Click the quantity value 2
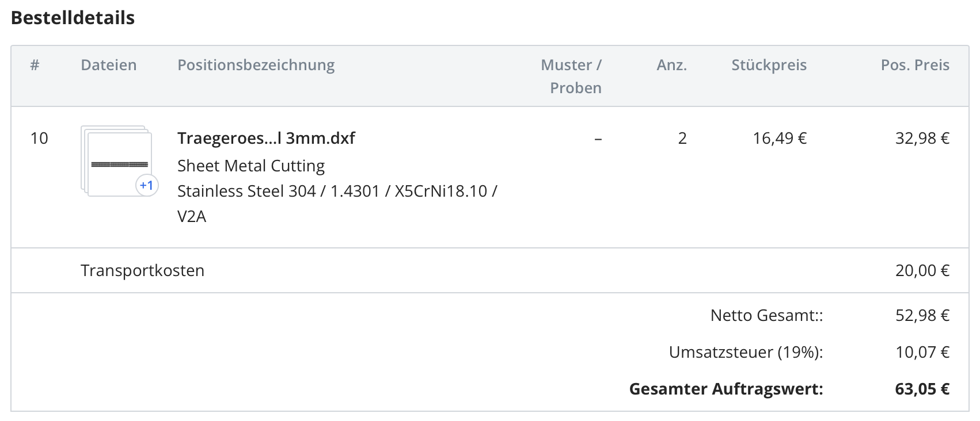 click(682, 138)
